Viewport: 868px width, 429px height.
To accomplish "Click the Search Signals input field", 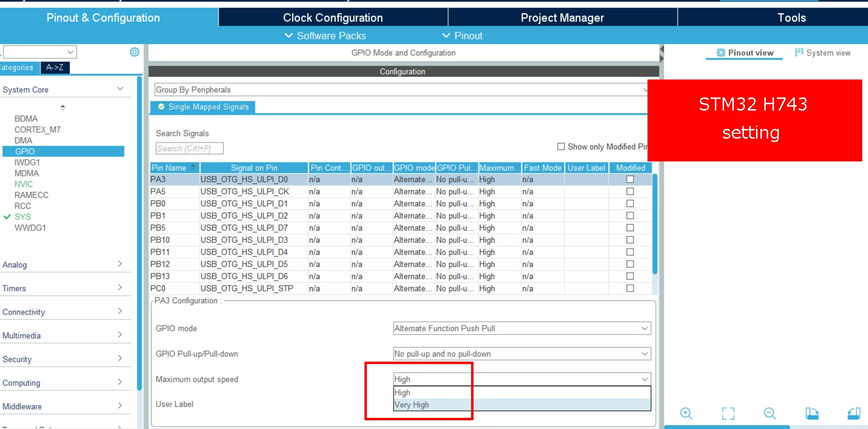I will click(x=189, y=148).
